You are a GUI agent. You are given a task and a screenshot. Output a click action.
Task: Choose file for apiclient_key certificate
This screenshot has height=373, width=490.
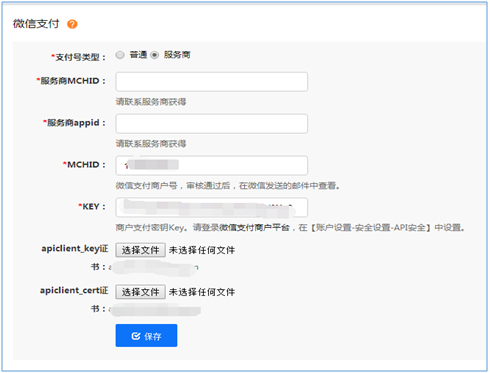point(140,250)
